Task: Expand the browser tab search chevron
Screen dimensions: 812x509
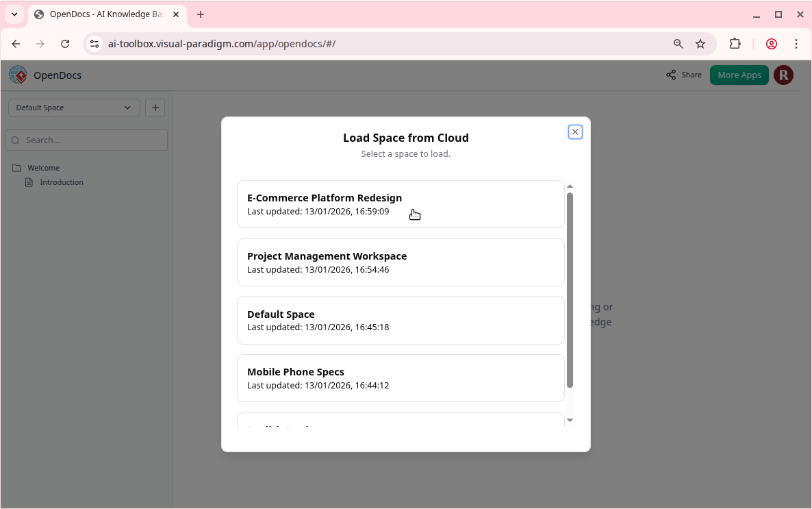Action: click(x=14, y=14)
